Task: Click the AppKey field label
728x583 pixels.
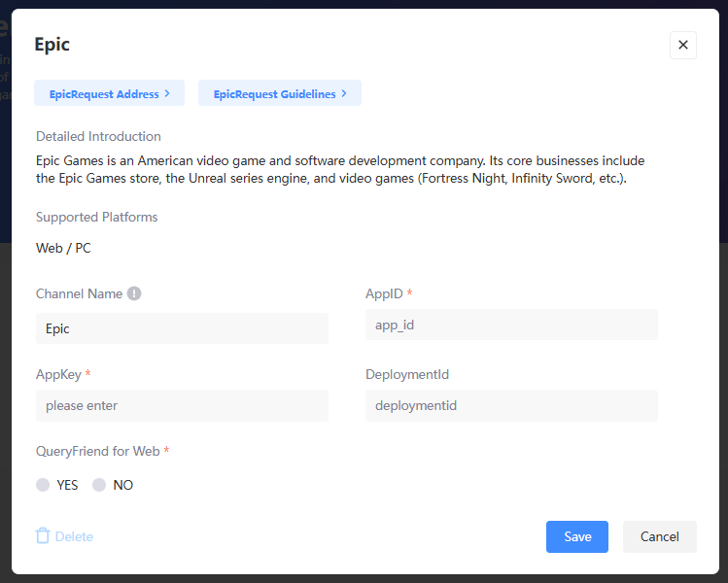Action: coord(58,375)
